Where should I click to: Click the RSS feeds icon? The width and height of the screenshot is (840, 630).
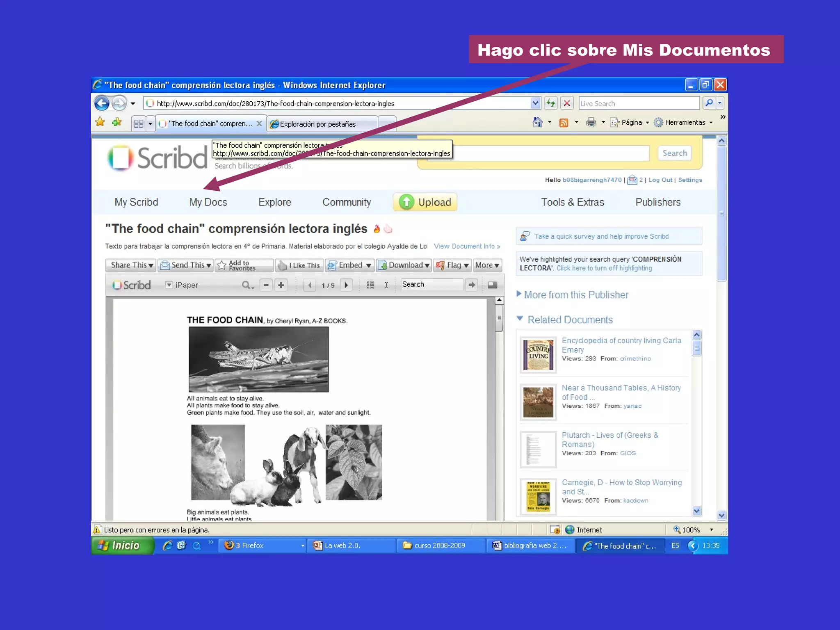[x=564, y=123]
